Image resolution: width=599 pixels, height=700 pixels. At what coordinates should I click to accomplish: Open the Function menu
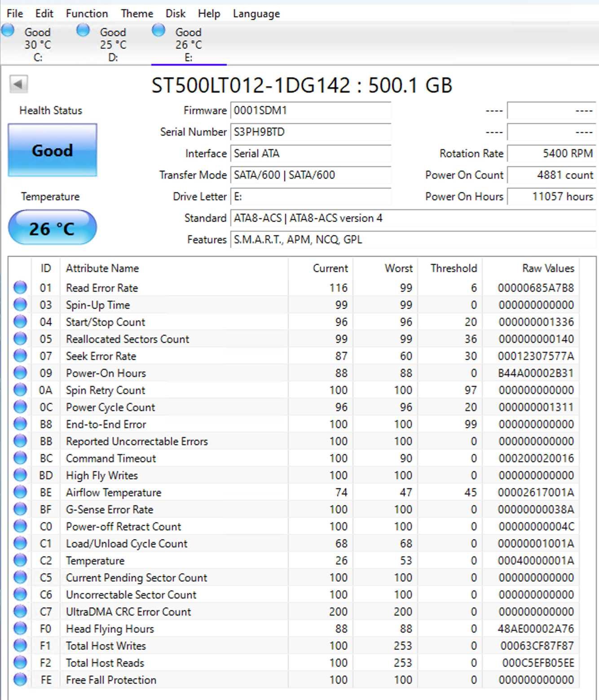tap(87, 13)
